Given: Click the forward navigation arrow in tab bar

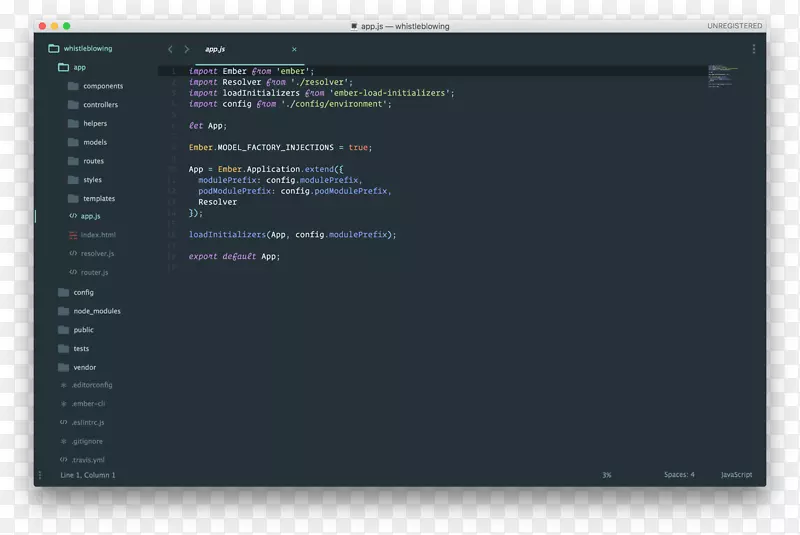Looking at the screenshot, I should (x=187, y=49).
